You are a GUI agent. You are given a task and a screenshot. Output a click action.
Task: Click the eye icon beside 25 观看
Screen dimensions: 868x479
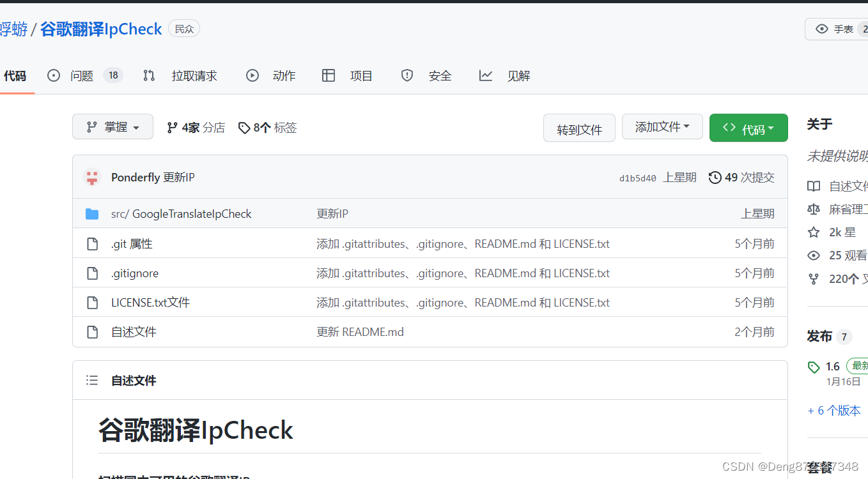click(814, 255)
